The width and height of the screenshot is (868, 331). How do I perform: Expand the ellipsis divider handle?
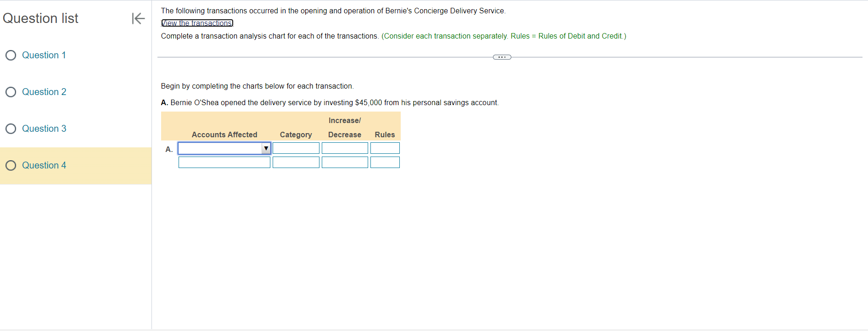502,57
